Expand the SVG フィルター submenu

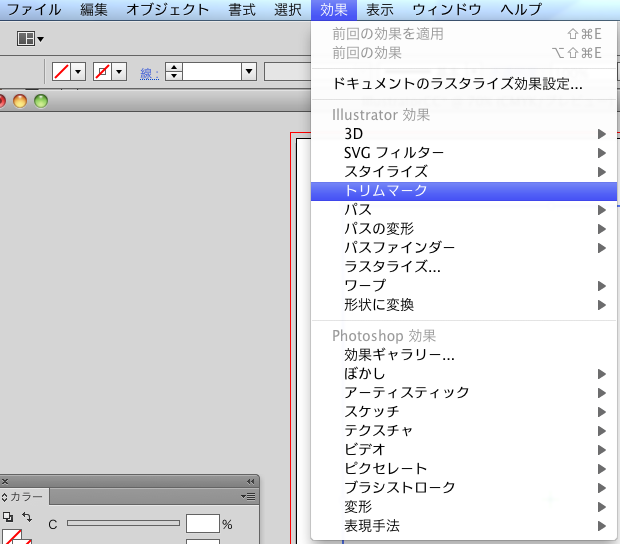pos(464,153)
